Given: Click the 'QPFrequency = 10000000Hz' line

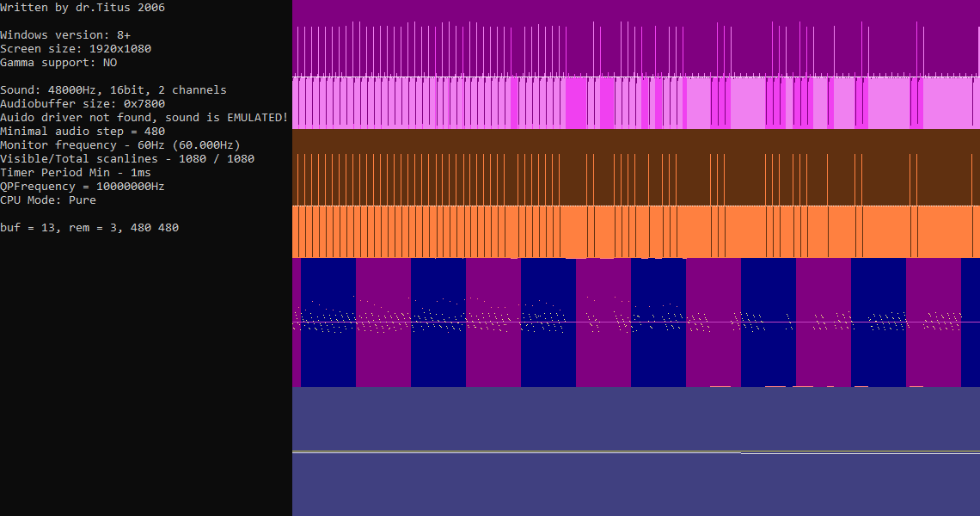Looking at the screenshot, I should pos(83,187).
